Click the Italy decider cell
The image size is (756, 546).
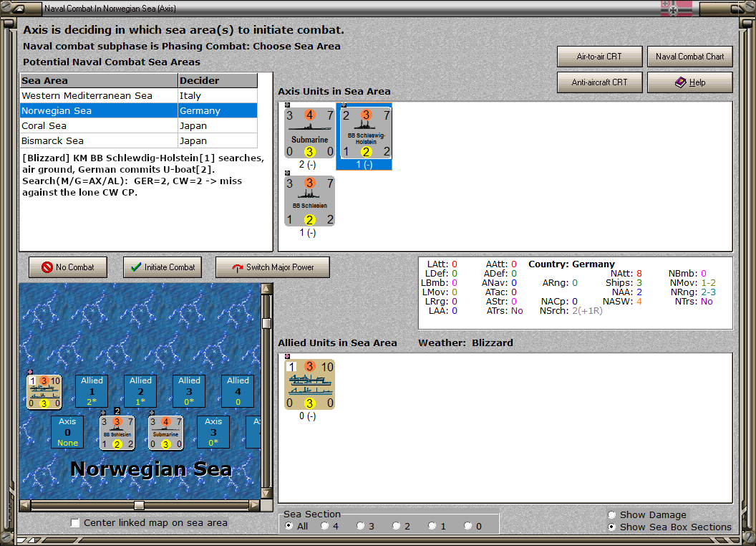pos(218,95)
